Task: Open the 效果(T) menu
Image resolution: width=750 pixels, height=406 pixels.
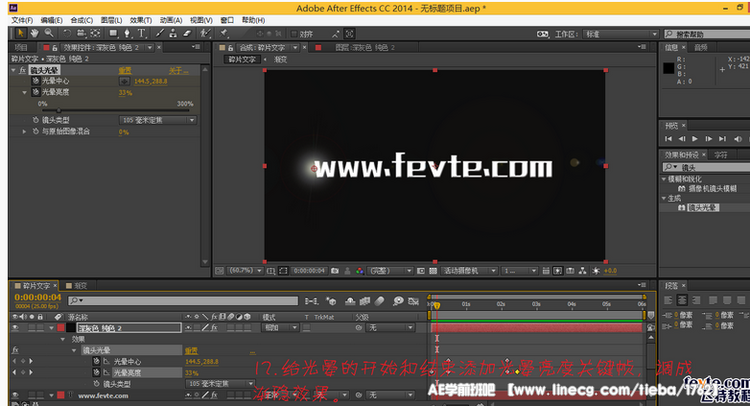Action: pos(141,20)
